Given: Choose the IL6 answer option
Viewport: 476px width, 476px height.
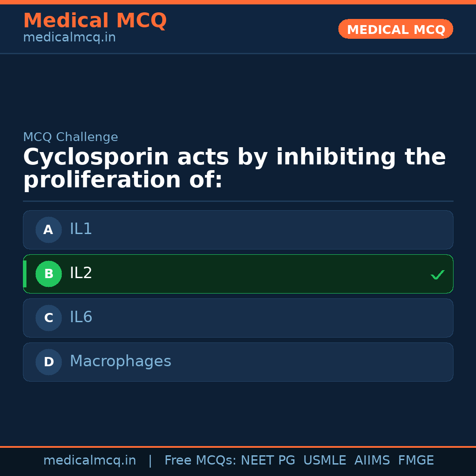Looking at the screenshot, I should [x=238, y=318].
